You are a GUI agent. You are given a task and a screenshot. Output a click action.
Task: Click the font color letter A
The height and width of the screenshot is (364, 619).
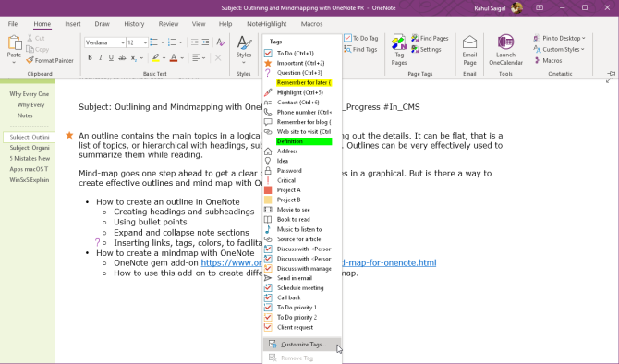tap(174, 58)
